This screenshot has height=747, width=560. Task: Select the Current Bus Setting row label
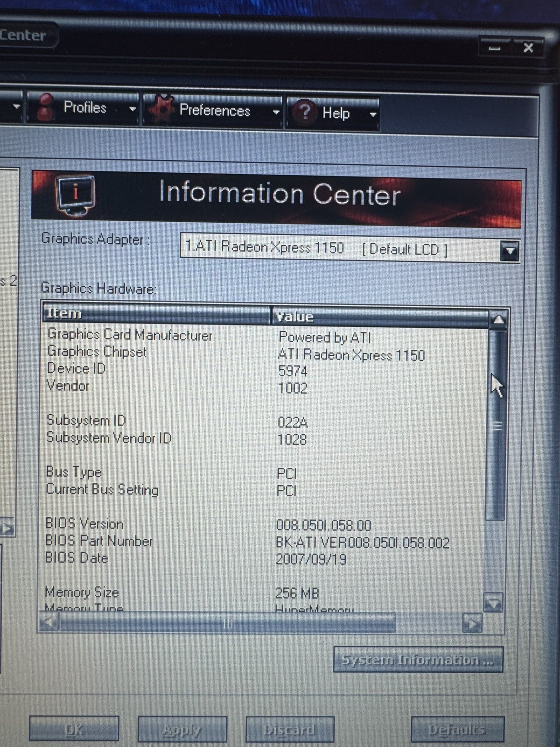(102, 489)
